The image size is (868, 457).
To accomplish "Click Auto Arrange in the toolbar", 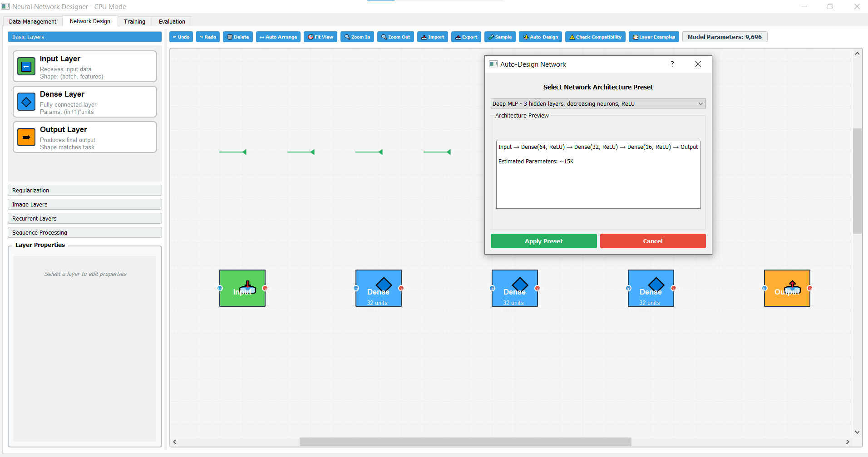I will pyautogui.click(x=278, y=37).
